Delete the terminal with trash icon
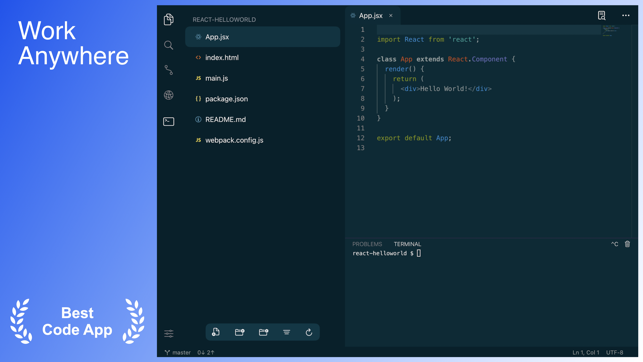Viewport: 643px width, 362px height. pyautogui.click(x=627, y=244)
